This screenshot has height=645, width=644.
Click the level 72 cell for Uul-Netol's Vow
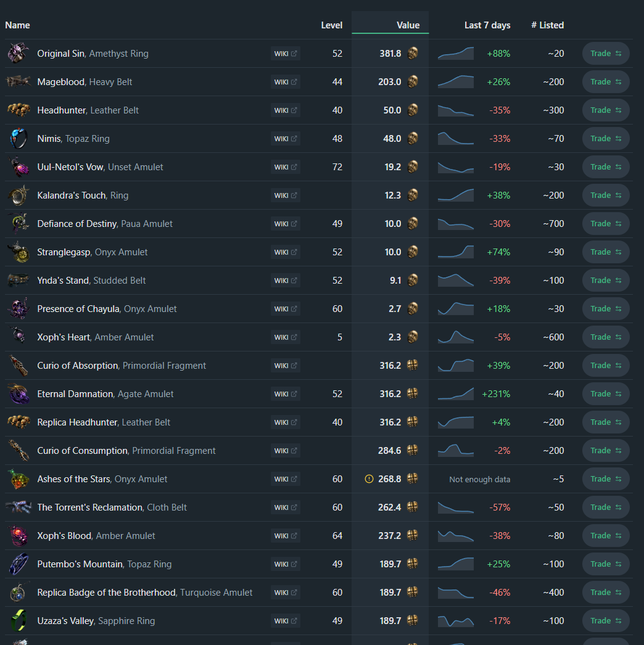pos(337,167)
